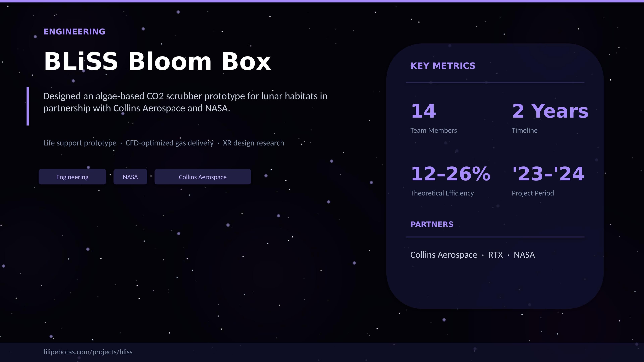Click Collins Aerospace in the partners list

(x=444, y=255)
